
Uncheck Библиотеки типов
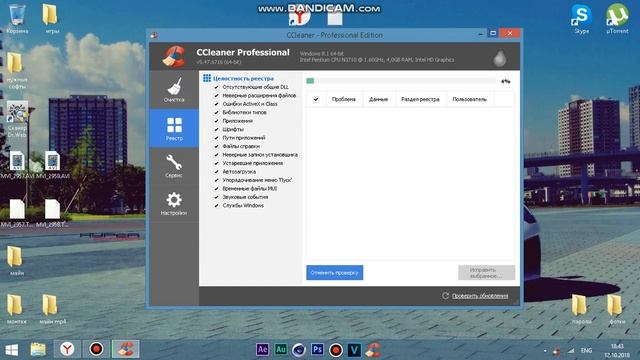216,112
